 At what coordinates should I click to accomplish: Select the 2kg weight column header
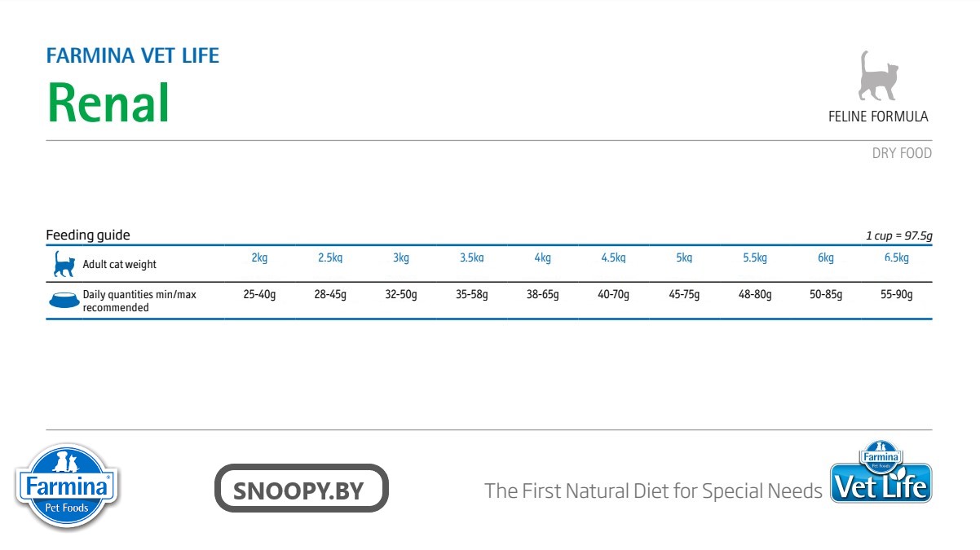click(259, 257)
